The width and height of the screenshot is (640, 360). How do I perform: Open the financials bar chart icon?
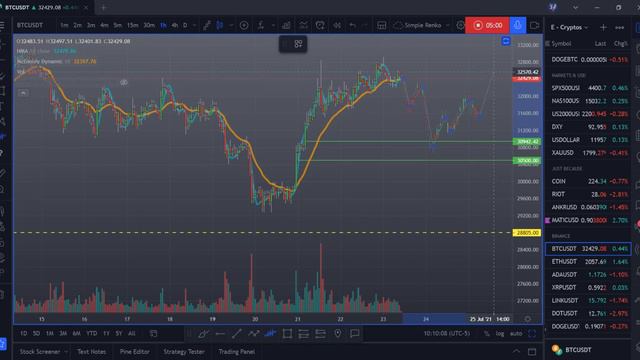point(286,25)
